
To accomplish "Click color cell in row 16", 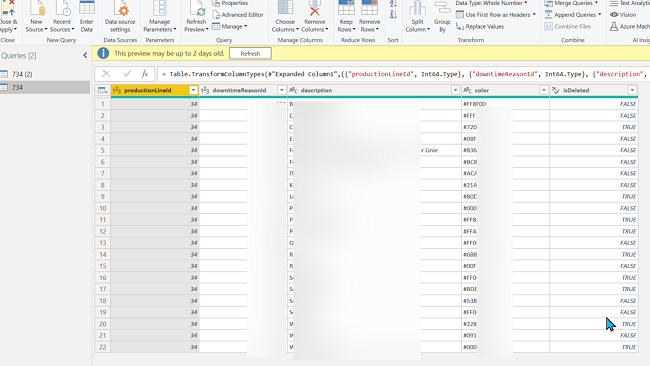I will coord(505,278).
